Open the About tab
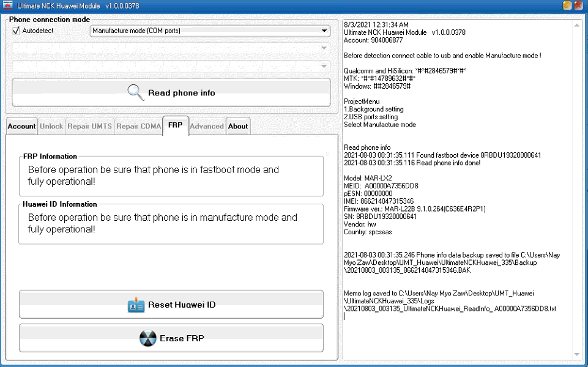The image size is (588, 367). click(x=238, y=127)
